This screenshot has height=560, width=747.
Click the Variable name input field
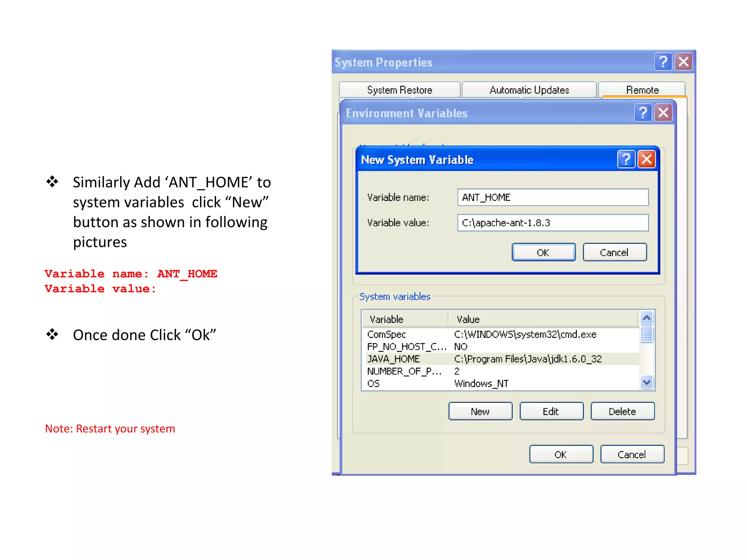pyautogui.click(x=553, y=197)
